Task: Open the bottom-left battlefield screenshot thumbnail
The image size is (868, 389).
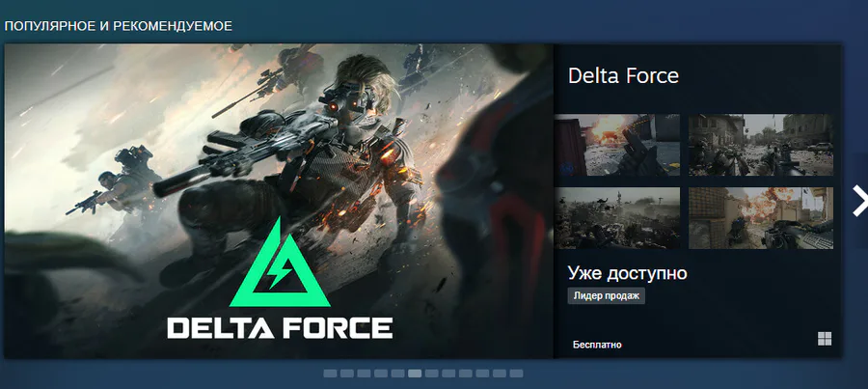Action: pos(616,218)
